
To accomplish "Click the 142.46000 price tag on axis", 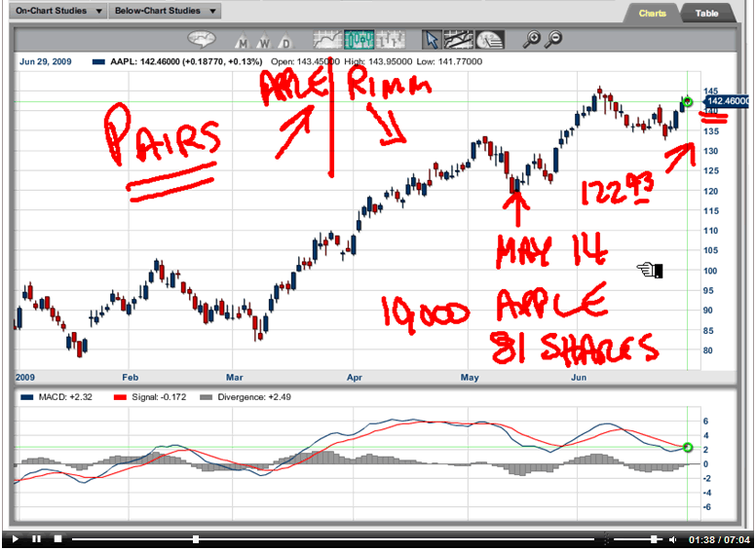I will [x=727, y=101].
